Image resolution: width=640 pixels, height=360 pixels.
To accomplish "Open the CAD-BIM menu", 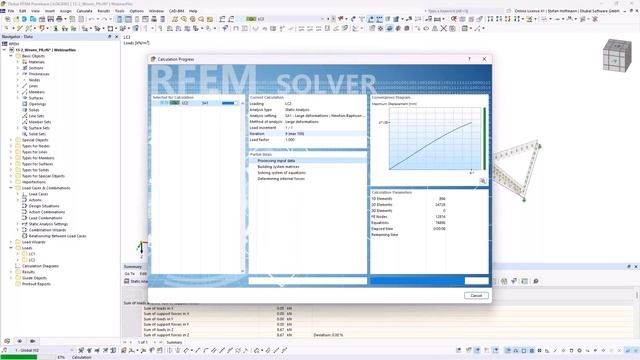I will pyautogui.click(x=177, y=11).
